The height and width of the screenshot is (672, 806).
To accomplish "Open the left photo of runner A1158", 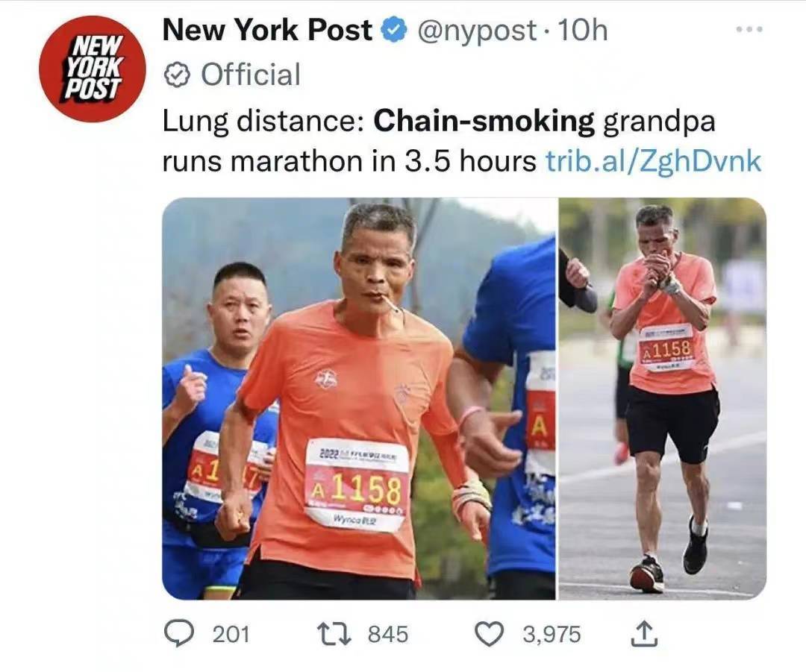I will coord(359,399).
